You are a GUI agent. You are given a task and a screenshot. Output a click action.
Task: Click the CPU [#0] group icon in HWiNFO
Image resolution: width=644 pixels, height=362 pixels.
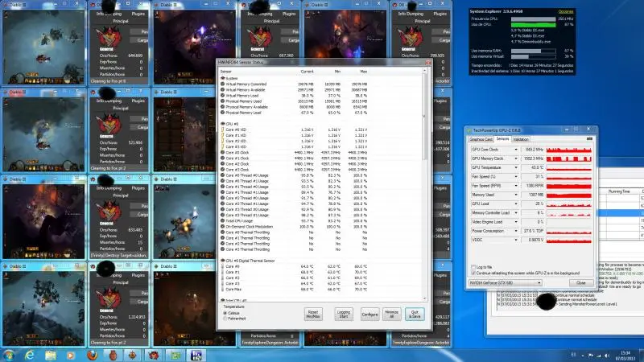click(x=223, y=124)
